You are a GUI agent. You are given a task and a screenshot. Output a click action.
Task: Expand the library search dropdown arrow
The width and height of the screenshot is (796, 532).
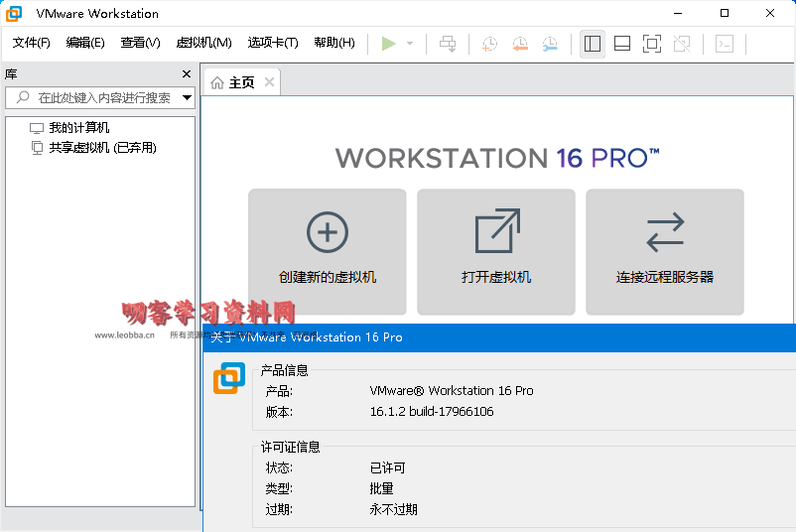click(187, 97)
